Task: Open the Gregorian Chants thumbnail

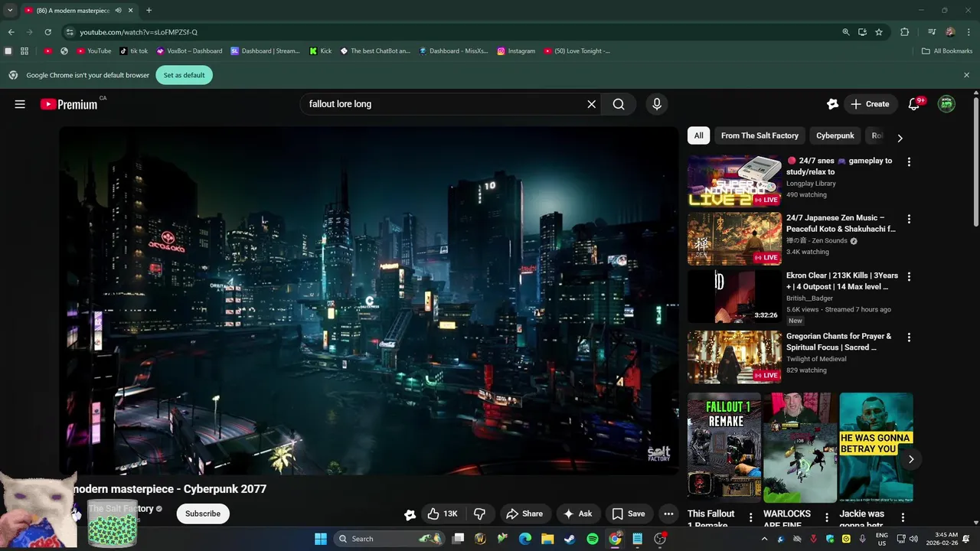Action: tap(734, 357)
